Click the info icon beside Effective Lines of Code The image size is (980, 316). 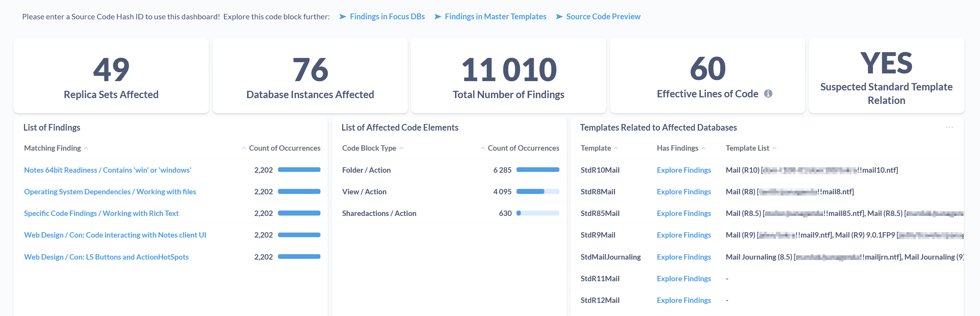point(768,93)
